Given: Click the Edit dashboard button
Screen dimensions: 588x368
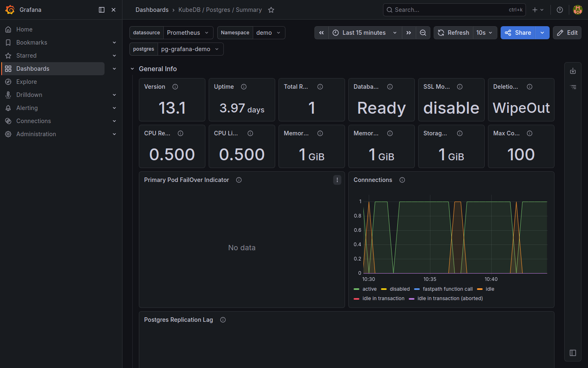Looking at the screenshot, I should 567,33.
